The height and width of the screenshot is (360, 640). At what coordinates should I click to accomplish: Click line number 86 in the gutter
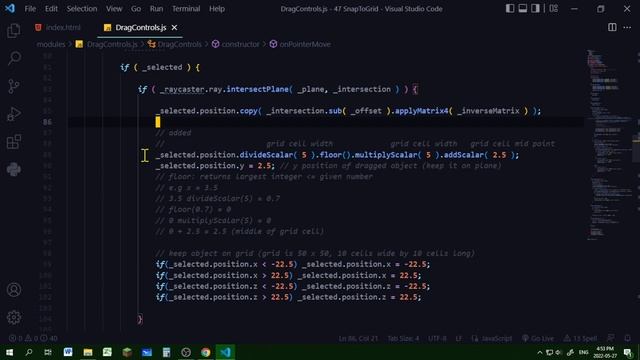pos(47,122)
